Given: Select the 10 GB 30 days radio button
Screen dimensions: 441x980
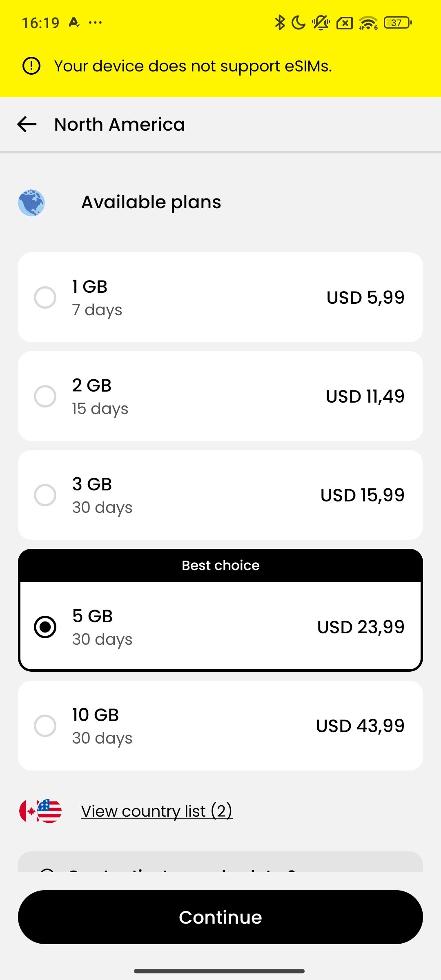Looking at the screenshot, I should coord(45,726).
